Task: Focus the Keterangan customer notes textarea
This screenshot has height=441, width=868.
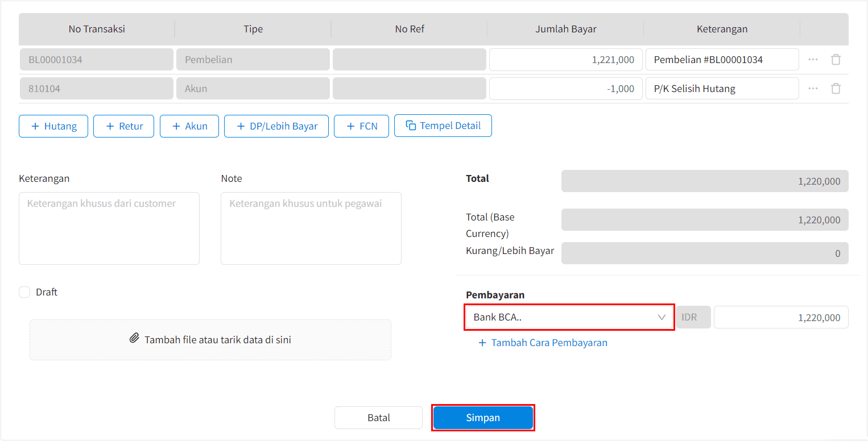Action: [x=109, y=228]
